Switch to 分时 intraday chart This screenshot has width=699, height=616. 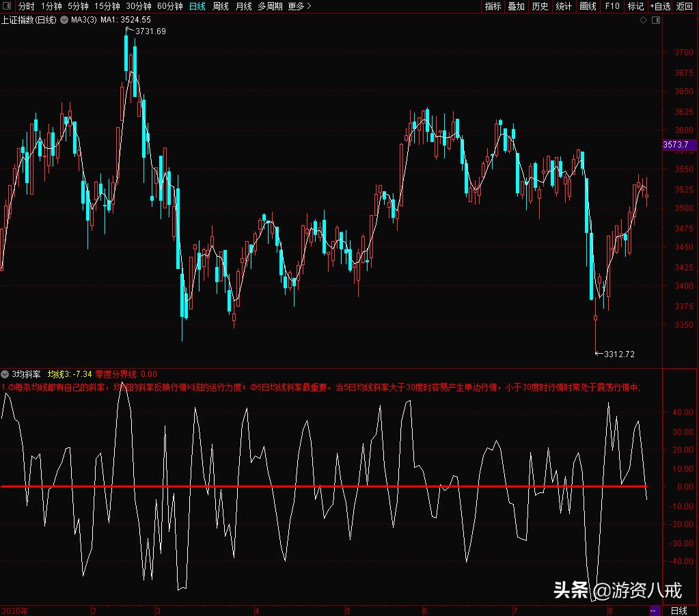coord(26,6)
